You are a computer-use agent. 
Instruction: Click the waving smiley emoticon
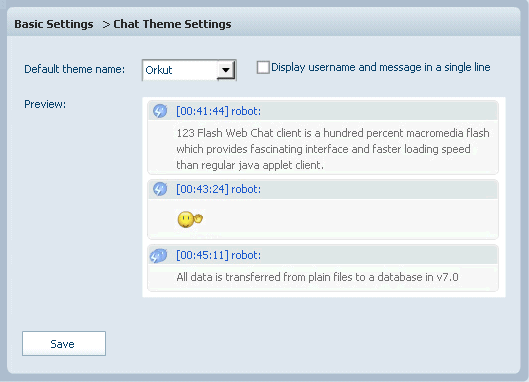click(190, 219)
